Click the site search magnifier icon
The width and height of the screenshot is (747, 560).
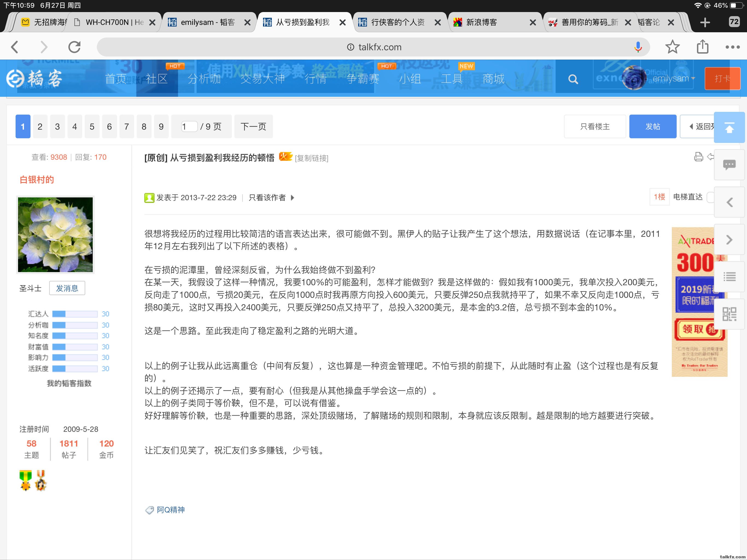(573, 79)
